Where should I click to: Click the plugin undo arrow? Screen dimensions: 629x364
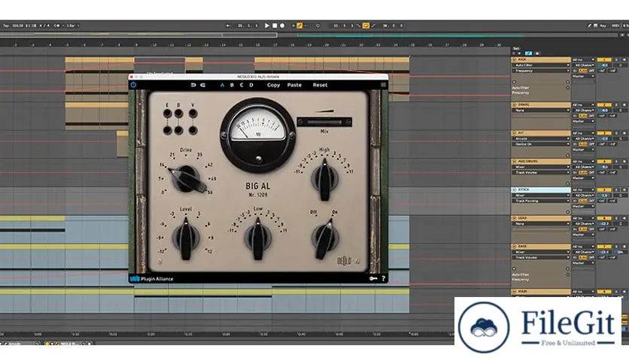pos(193,85)
